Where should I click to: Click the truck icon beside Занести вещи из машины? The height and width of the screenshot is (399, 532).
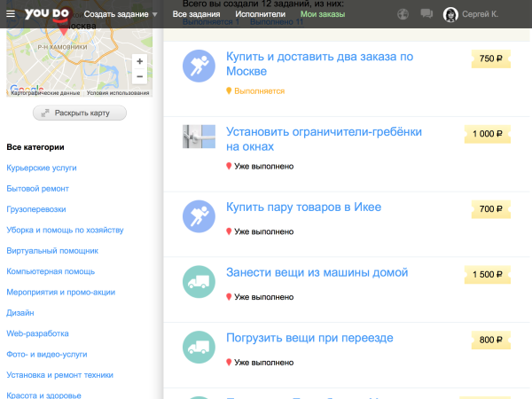click(199, 283)
